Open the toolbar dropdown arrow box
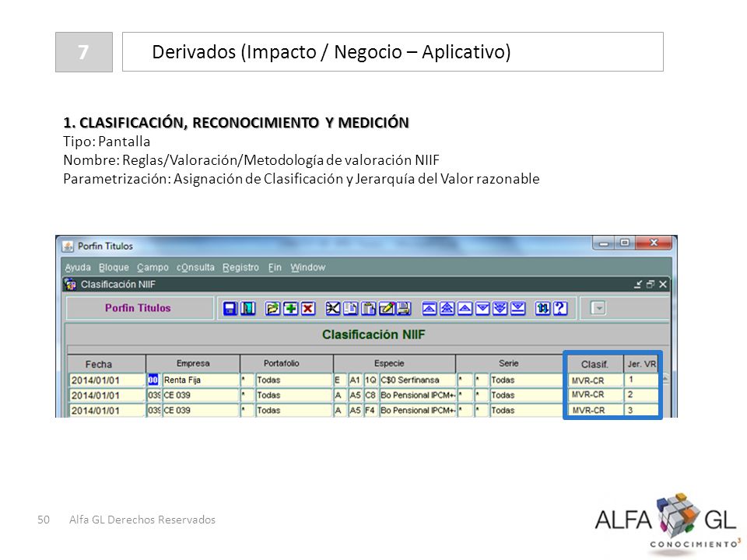Viewport: 747px width, 560px height. click(598, 308)
